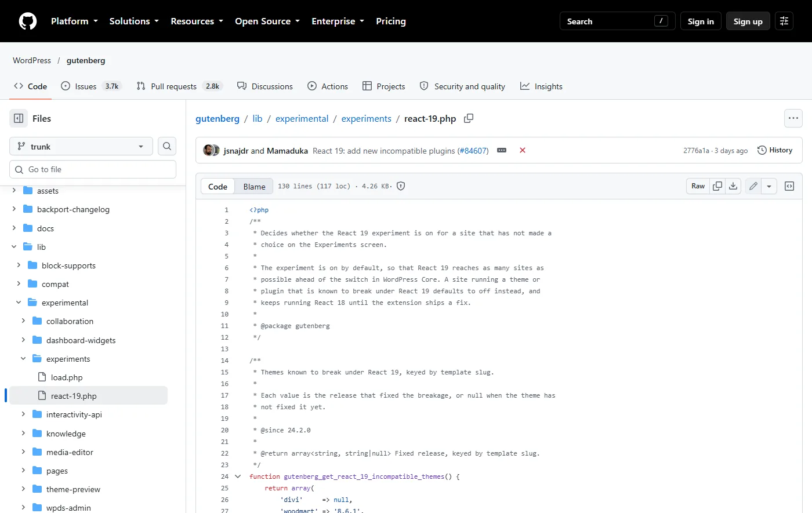Open the GitHub homepage logo
Image resolution: width=812 pixels, height=513 pixels.
(28, 21)
